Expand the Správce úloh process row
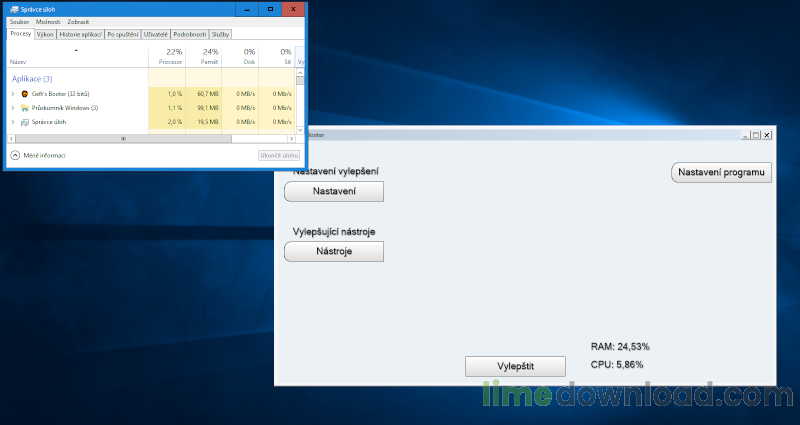The height and width of the screenshot is (425, 800). (12, 122)
